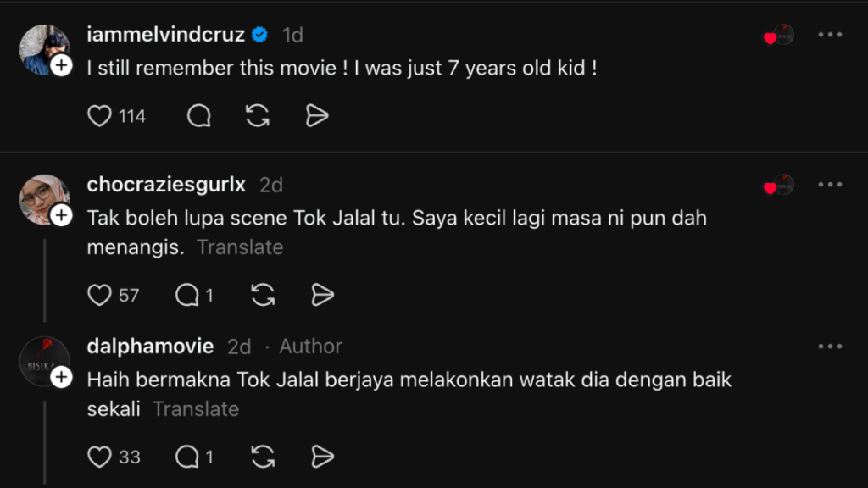This screenshot has width=868, height=488.
Task: Translate dalphamovie's reply text
Action: tap(196, 409)
